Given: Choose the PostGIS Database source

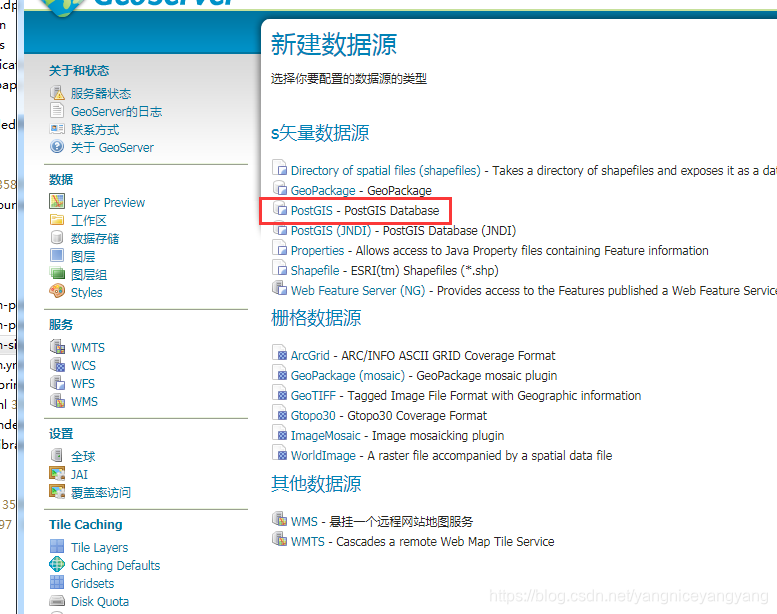Looking at the screenshot, I should (311, 210).
